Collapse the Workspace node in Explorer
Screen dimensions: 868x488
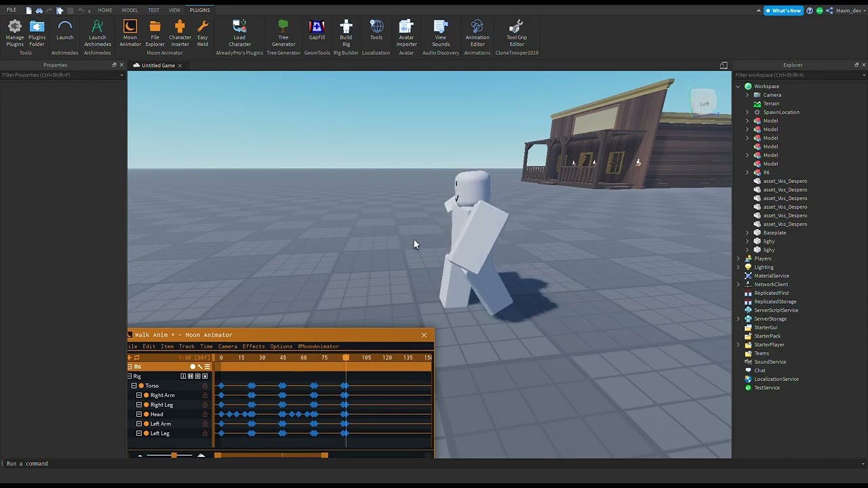click(x=738, y=86)
